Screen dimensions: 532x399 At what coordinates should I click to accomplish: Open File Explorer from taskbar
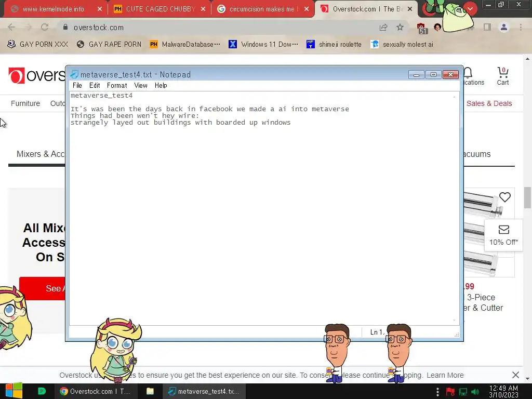150,391
